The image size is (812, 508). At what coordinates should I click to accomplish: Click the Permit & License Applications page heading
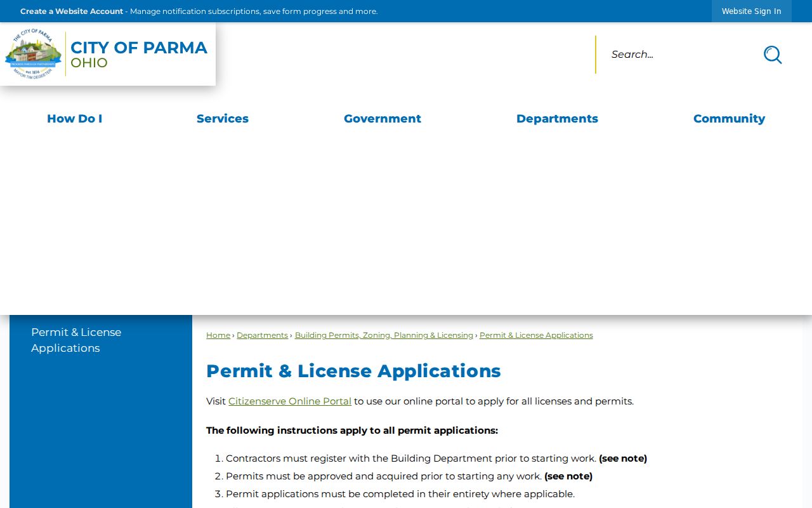click(x=353, y=371)
